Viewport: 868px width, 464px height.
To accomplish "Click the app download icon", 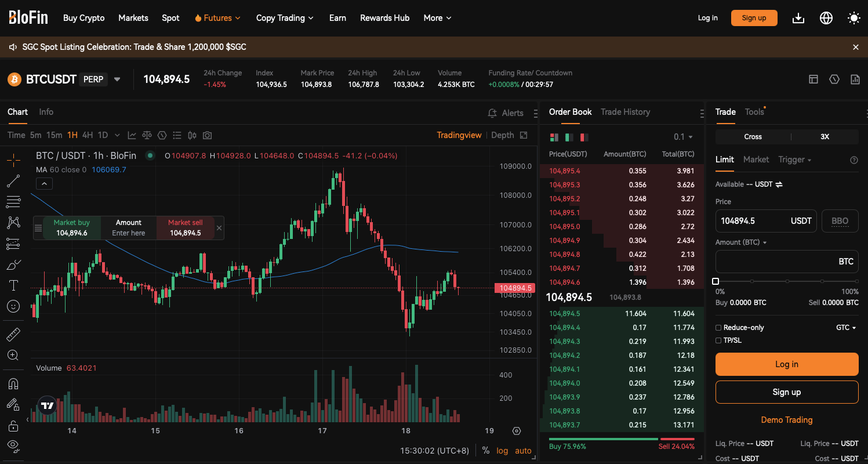I will point(798,18).
